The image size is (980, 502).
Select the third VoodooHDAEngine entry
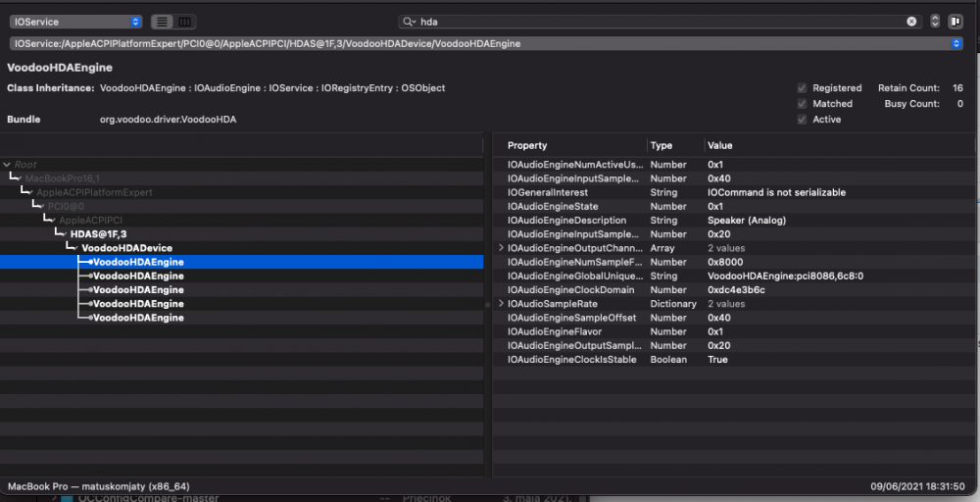[241, 290]
